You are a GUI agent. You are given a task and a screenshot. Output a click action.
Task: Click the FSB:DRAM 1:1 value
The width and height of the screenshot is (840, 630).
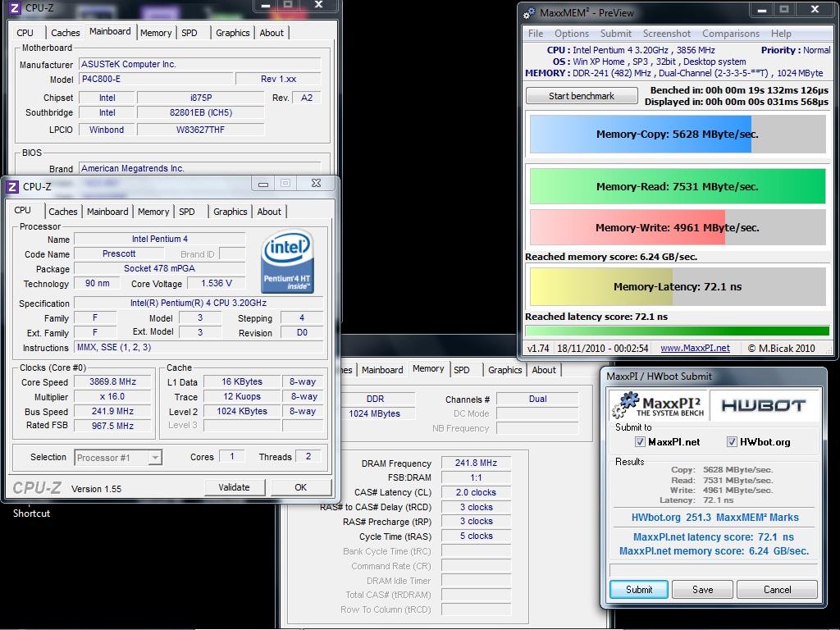click(x=476, y=477)
